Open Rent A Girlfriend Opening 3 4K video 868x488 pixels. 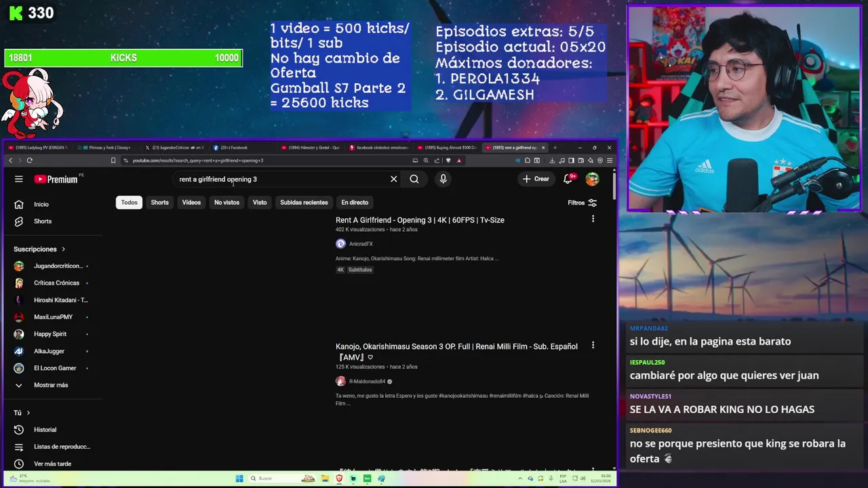420,220
